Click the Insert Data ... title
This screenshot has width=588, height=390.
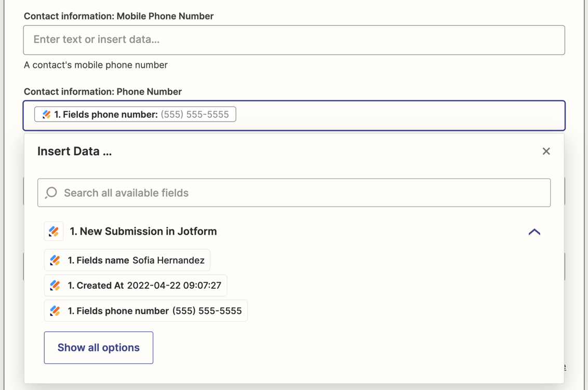point(75,151)
